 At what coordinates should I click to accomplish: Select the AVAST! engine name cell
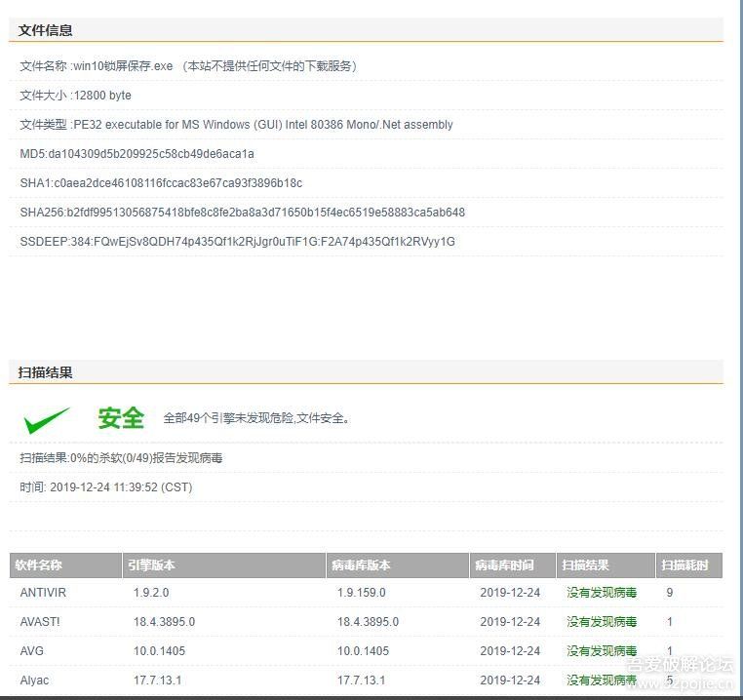[x=40, y=622]
